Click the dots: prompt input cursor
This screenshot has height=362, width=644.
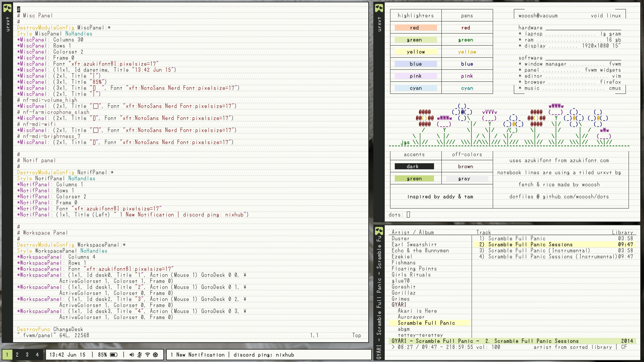408,215
